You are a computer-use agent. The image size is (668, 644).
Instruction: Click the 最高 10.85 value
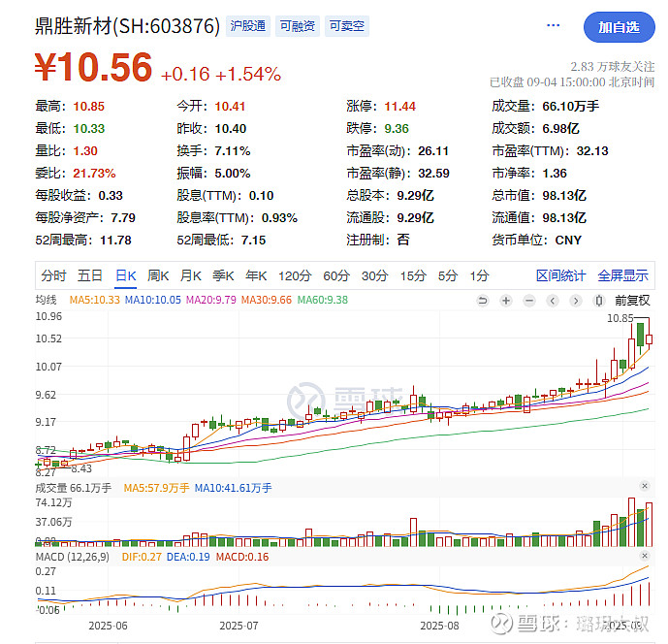[x=88, y=107]
